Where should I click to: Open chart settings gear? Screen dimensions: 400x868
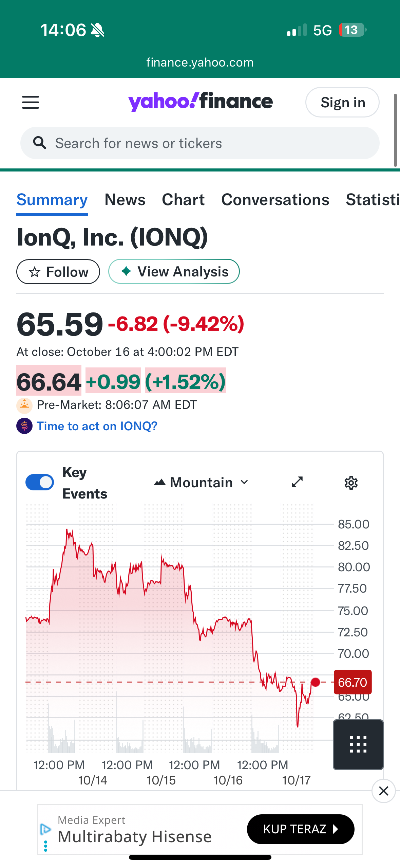pos(351,483)
